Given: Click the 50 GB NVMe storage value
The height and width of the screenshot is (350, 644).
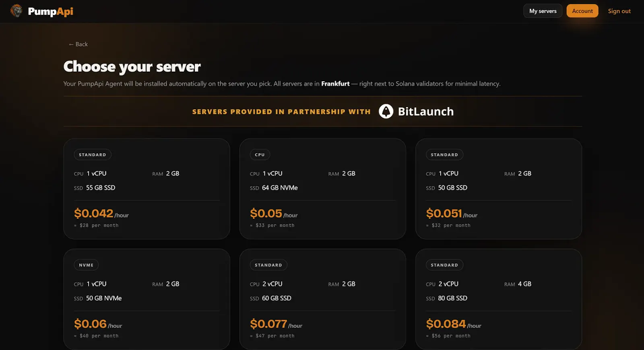Looking at the screenshot, I should click(104, 298).
